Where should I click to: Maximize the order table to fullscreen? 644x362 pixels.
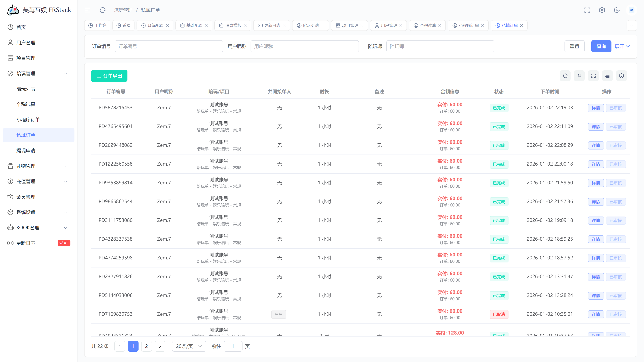point(593,76)
